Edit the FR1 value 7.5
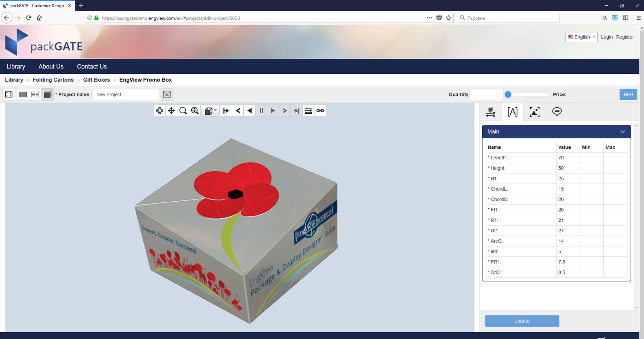Image resolution: width=644 pixels, height=339 pixels. [568, 262]
